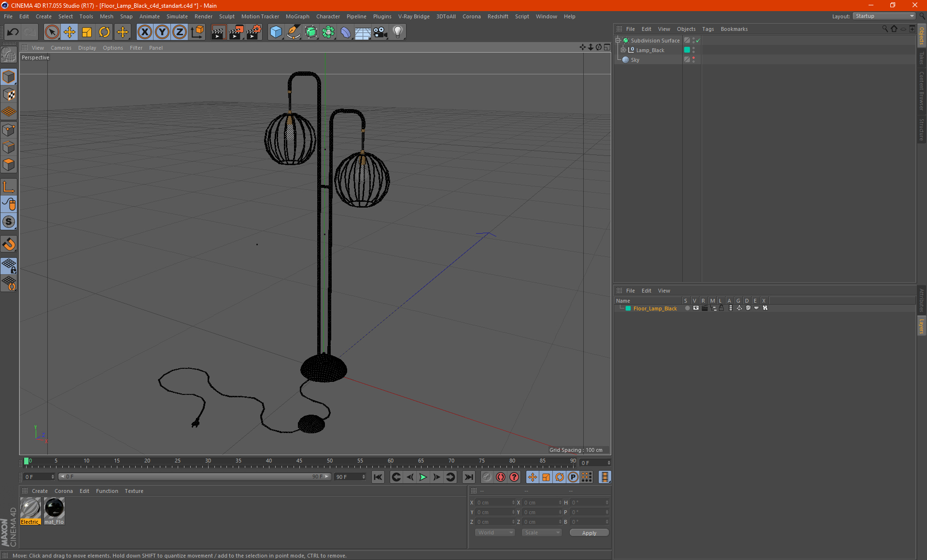Open the MoGraph menu
The image size is (927, 560).
coord(297,16)
